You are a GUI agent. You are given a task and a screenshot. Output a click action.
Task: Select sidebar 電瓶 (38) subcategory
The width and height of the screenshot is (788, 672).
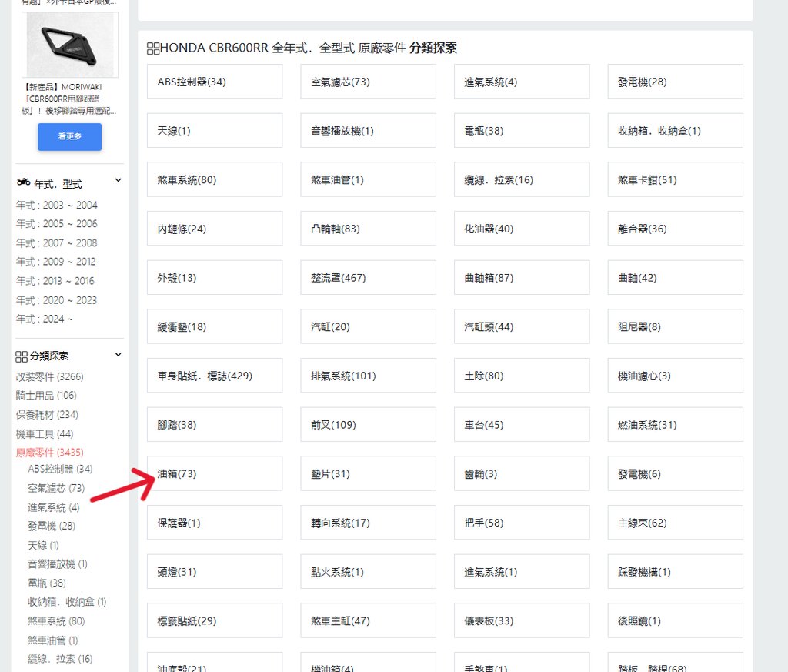tap(47, 583)
